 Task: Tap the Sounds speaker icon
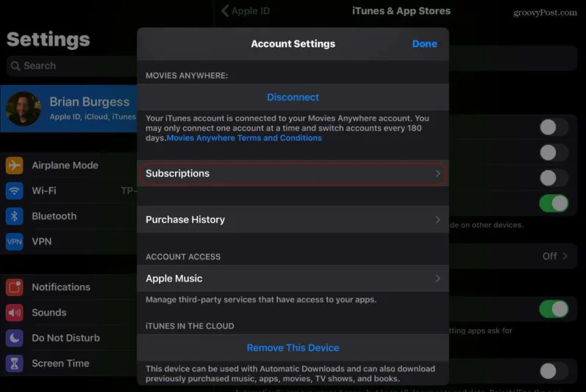(14, 312)
